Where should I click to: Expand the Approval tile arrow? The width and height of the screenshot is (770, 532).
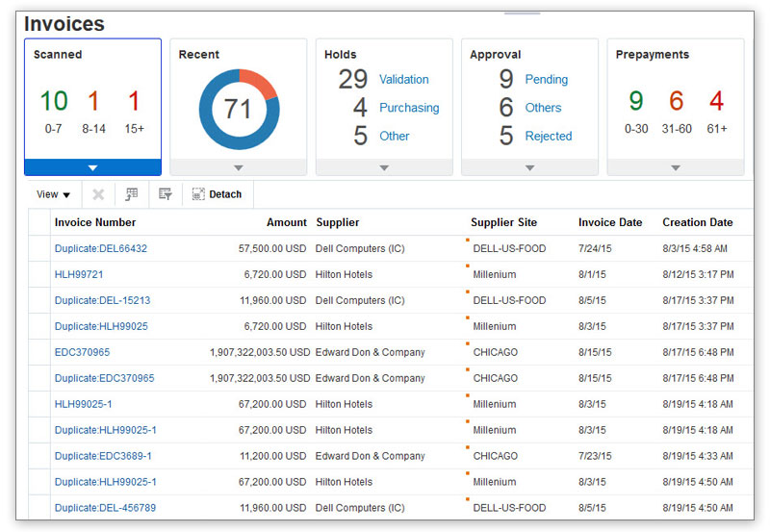[x=529, y=167]
